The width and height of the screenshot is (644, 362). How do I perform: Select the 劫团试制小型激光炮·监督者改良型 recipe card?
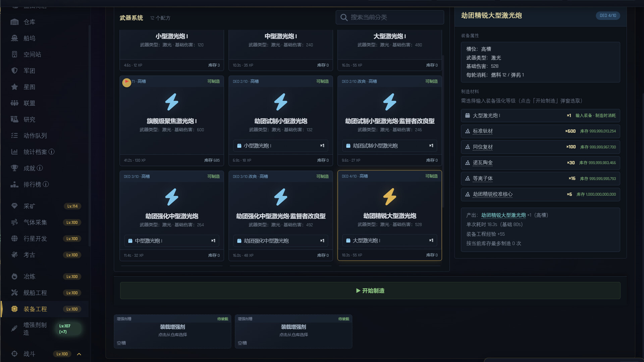coord(390,121)
